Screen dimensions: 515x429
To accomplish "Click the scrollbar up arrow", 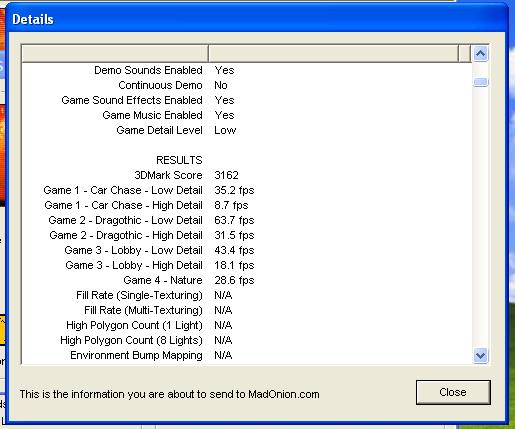I will tap(480, 53).
